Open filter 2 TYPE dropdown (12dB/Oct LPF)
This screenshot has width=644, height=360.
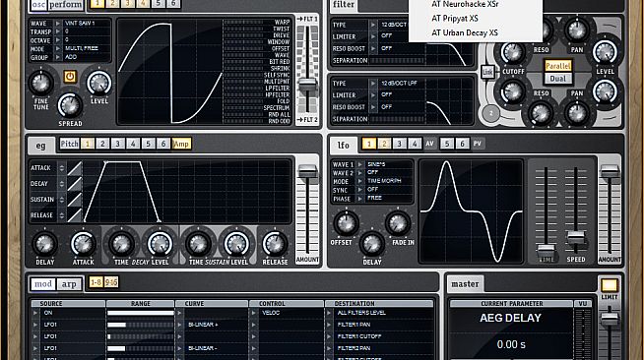click(x=373, y=84)
